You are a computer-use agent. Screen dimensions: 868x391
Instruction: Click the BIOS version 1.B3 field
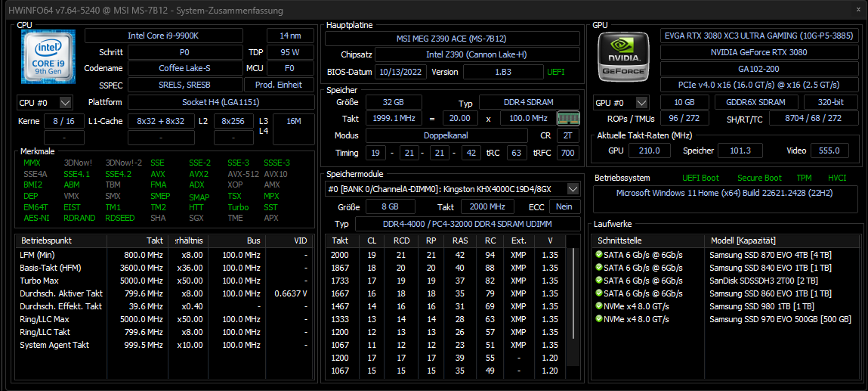502,72
